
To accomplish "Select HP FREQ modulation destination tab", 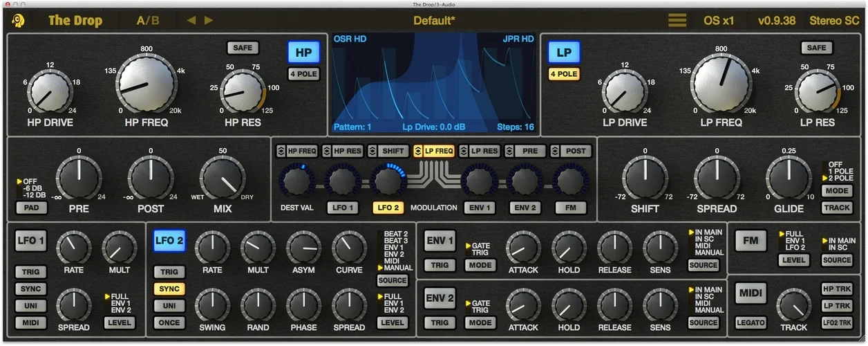I will [296, 151].
